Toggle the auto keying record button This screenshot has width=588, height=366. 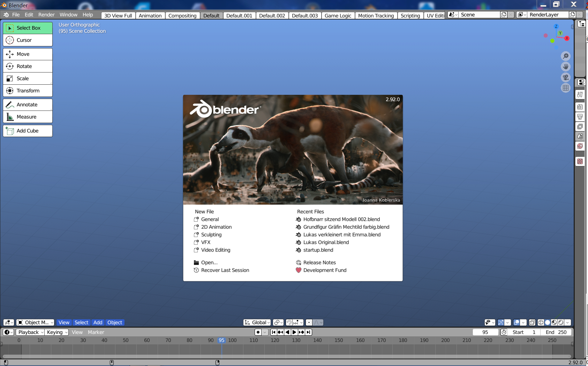pyautogui.click(x=258, y=332)
